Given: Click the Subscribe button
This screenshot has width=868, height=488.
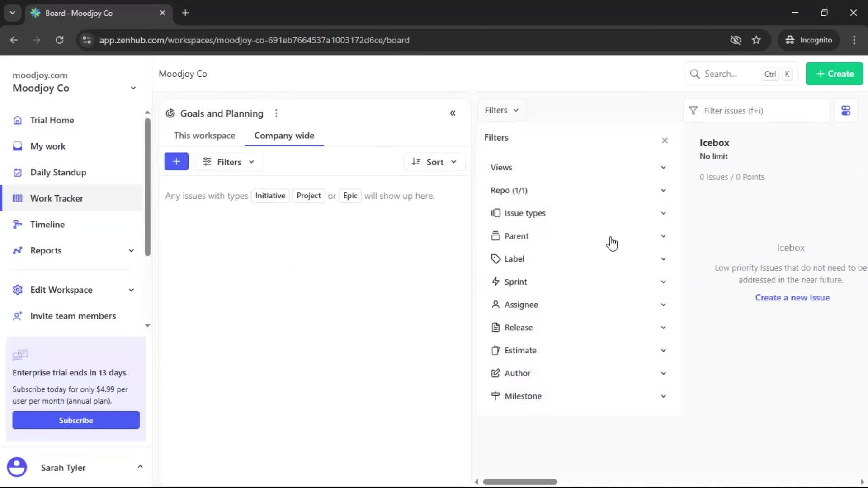Looking at the screenshot, I should pyautogui.click(x=75, y=420).
